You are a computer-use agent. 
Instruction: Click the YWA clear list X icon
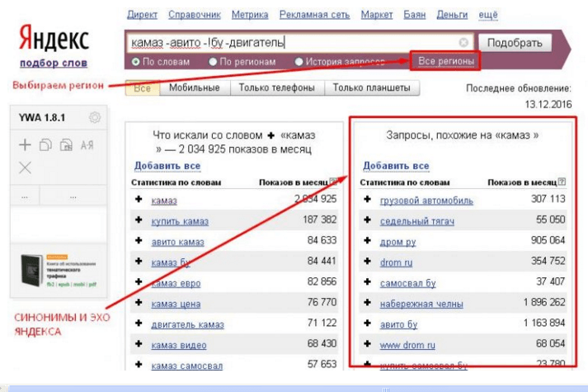25,168
